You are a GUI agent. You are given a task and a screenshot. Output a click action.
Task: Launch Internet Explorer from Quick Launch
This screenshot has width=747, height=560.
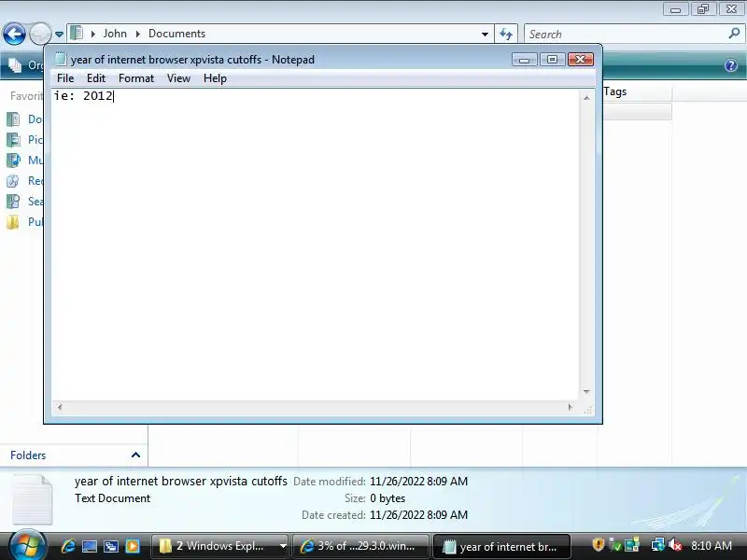pos(67,546)
